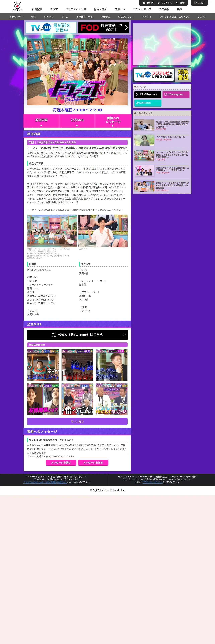
Task: Click メッセージを読む button
Action: [x=61, y=463]
